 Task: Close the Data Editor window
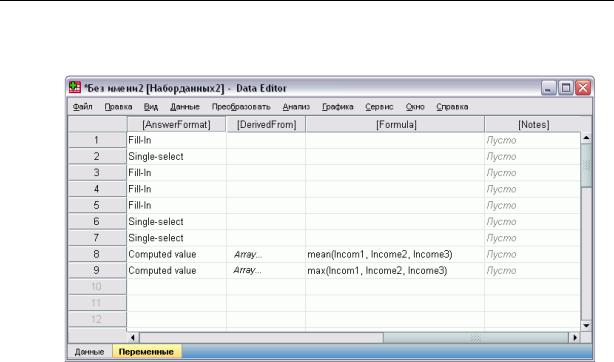coord(583,88)
